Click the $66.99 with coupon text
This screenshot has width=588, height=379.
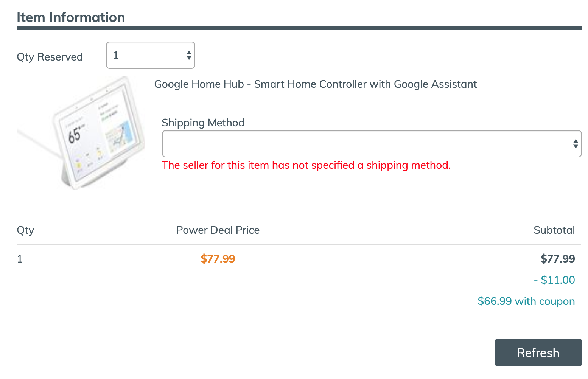coord(526,301)
